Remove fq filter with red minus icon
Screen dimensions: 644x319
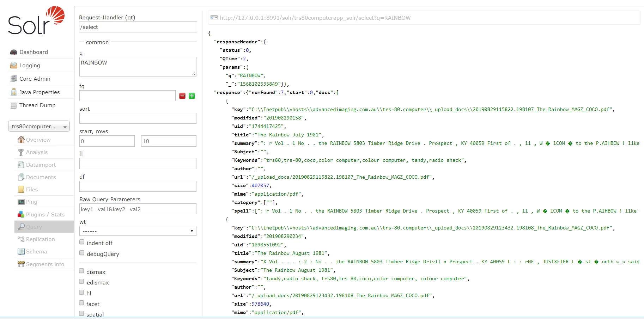[182, 96]
